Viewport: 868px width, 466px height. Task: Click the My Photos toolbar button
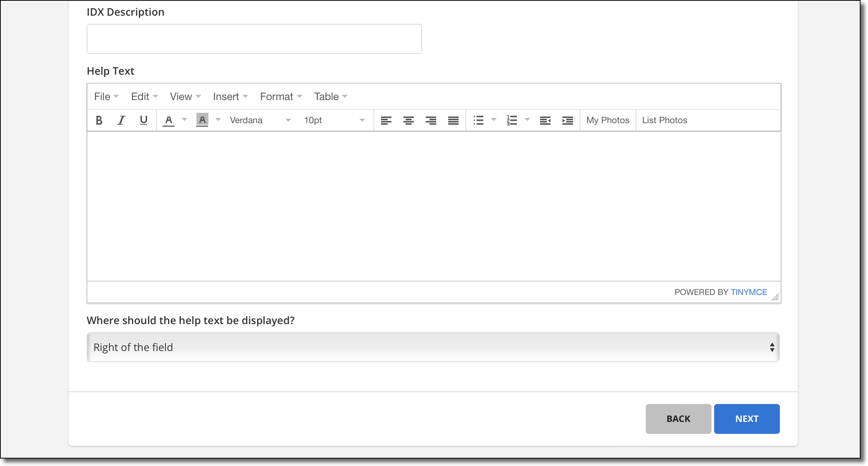tap(608, 120)
